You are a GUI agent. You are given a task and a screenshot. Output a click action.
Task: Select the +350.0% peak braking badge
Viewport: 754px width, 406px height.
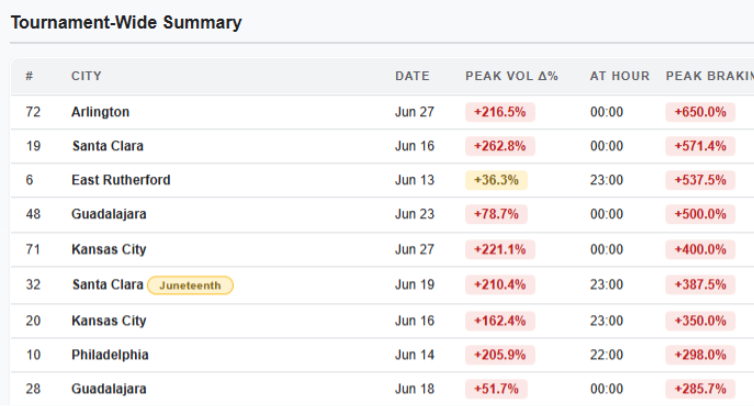point(700,321)
